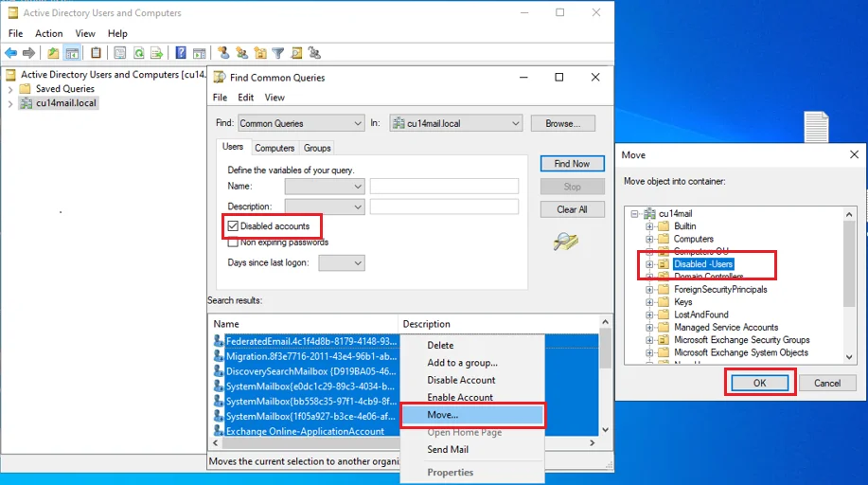Viewport: 868px width, 485px height.
Task: Choose Send Mail from context menu
Action: 472,450
